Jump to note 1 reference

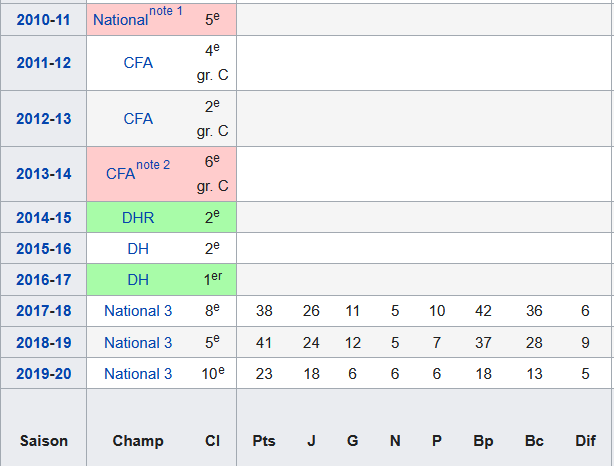coord(166,11)
